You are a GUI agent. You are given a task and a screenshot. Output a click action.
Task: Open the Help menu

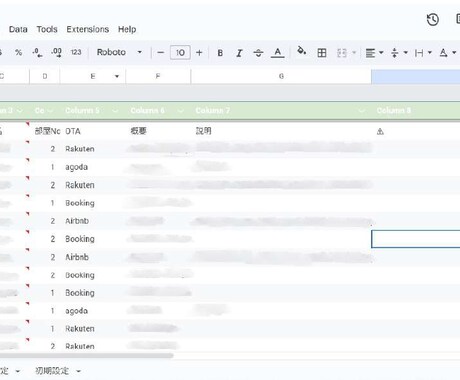coord(127,29)
